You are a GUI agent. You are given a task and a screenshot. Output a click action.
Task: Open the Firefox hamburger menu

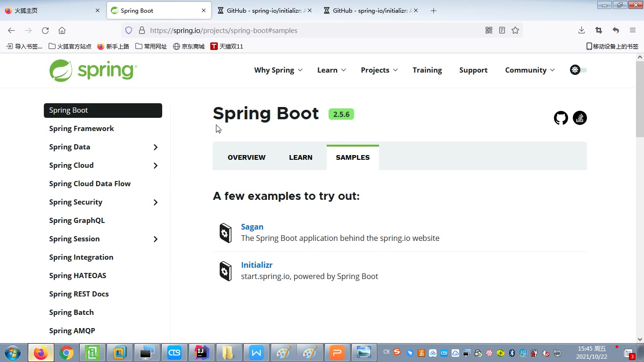pos(633,31)
